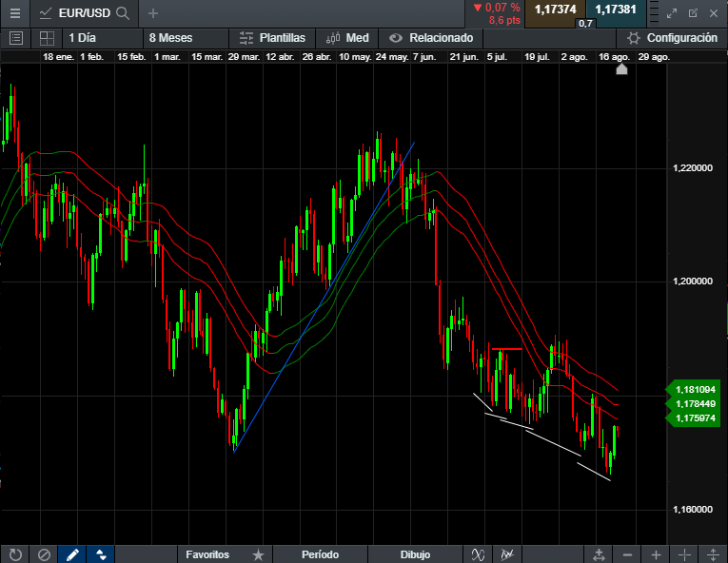Click the 0,7 spread value badge
Image resolution: width=728 pixels, height=563 pixels.
[x=585, y=23]
